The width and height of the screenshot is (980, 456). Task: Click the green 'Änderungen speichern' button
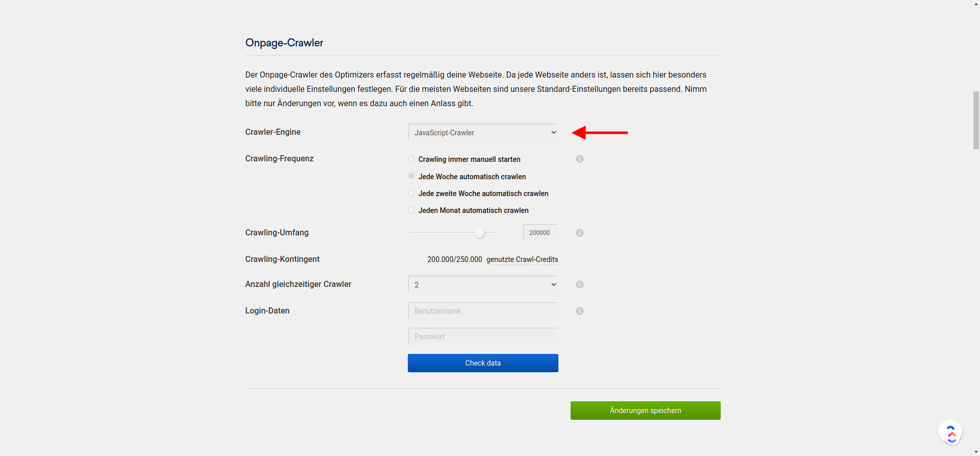645,411
